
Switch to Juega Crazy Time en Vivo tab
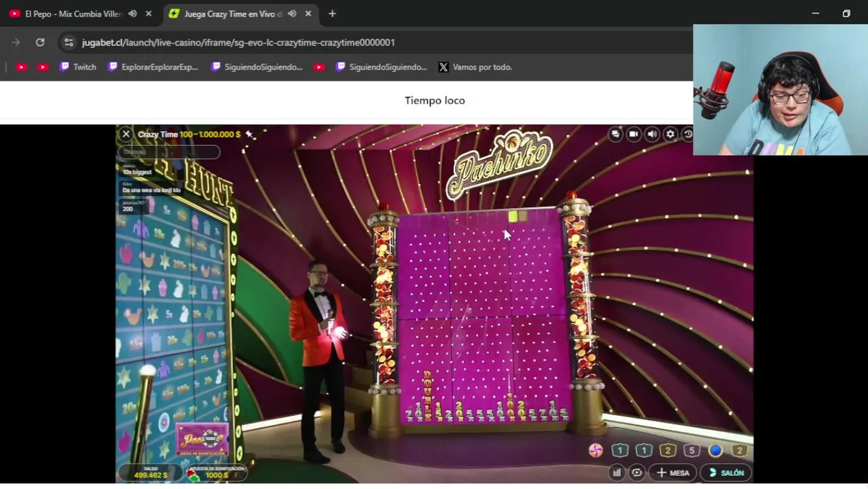pyautogui.click(x=233, y=14)
